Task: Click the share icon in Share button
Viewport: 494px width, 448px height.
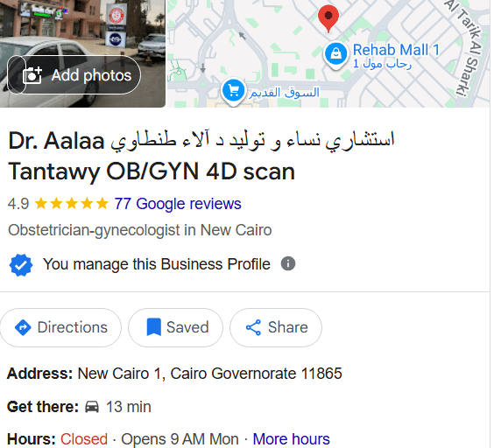Action: click(x=253, y=327)
